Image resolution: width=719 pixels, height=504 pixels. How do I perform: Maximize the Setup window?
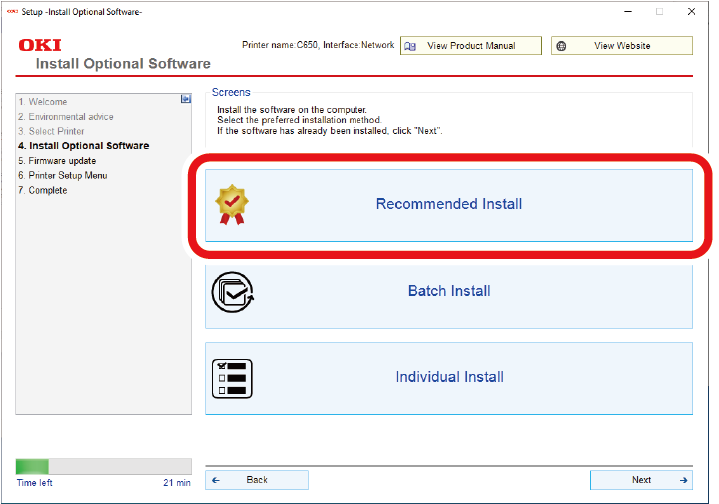(659, 11)
